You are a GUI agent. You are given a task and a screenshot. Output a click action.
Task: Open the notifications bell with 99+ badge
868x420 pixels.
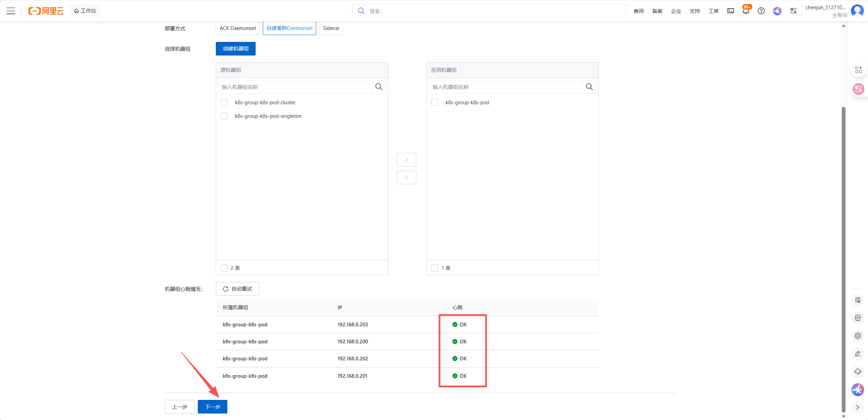[x=745, y=11]
